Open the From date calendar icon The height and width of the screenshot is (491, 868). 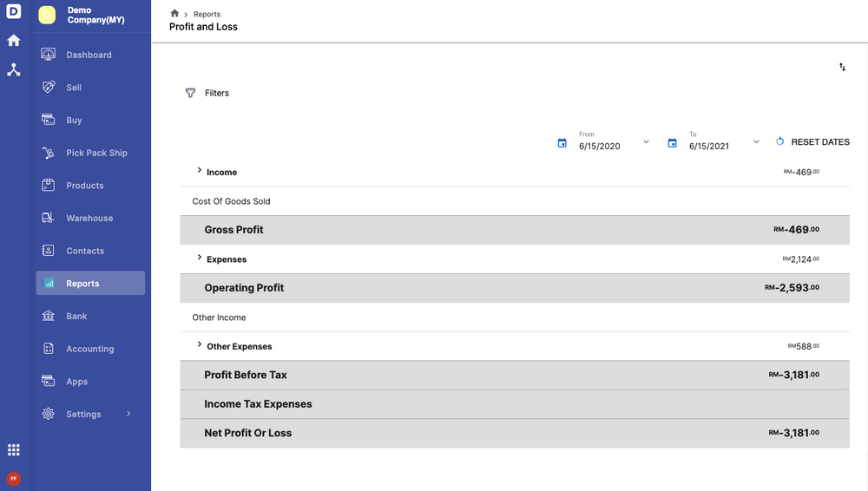point(562,143)
